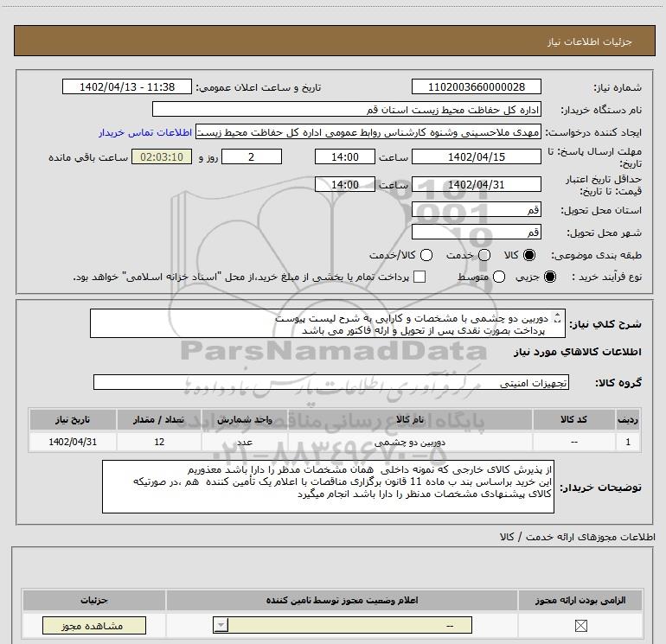The image size is (666, 644).
Task: Click the شهر محل تحویل field
Action: (x=476, y=232)
